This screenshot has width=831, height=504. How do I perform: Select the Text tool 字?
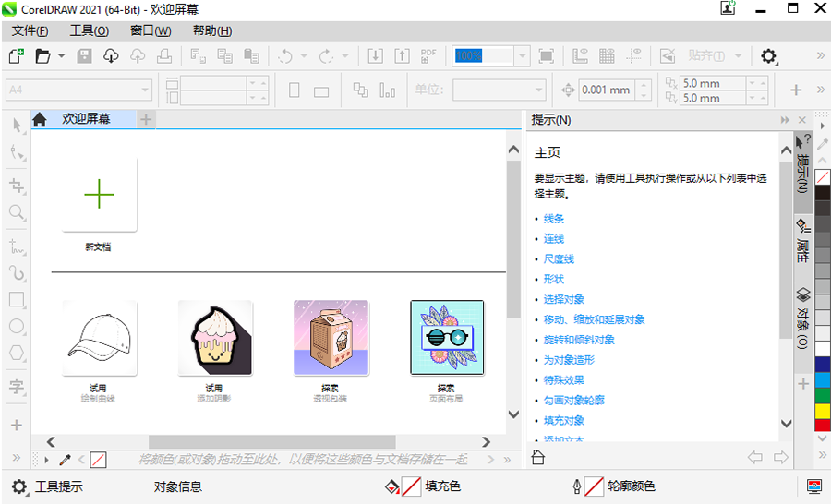[x=17, y=387]
